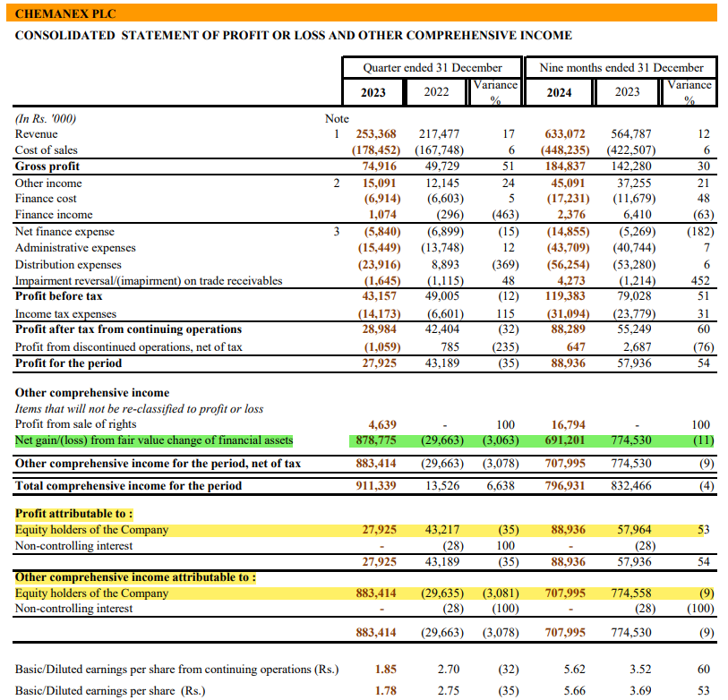The image size is (728, 700).
Task: Select the highlighted 'Profit attributable to :' heading
Action: click(x=73, y=514)
